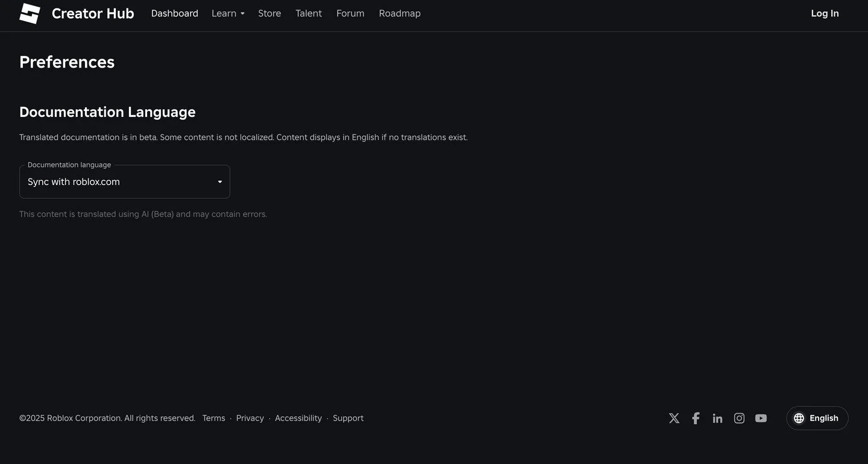Screen dimensions: 868x464
Task: Open the Terms footer link
Action: click(x=213, y=418)
